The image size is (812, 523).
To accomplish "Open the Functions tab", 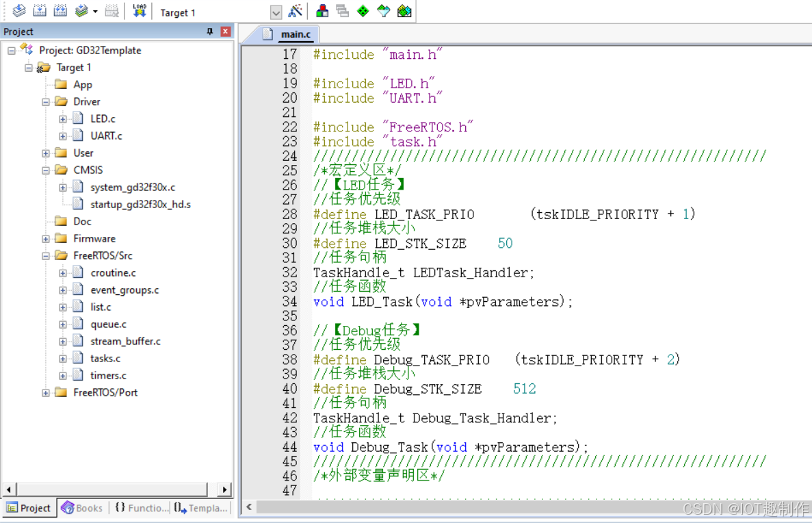I will tap(141, 508).
